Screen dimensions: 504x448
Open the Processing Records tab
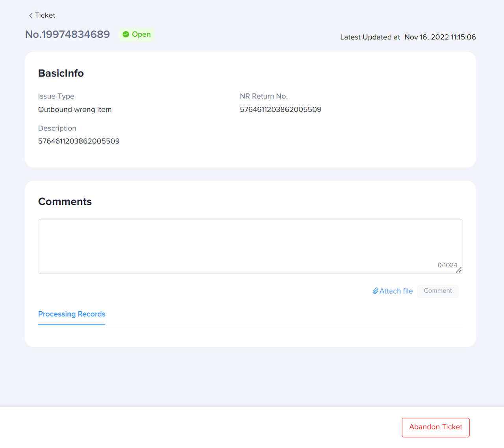click(72, 314)
